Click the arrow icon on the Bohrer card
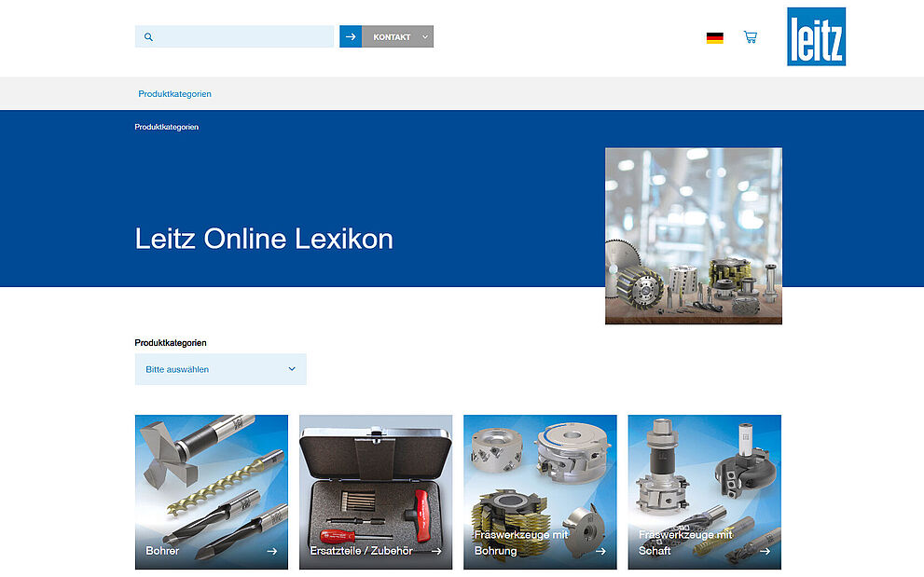This screenshot has width=924, height=577. click(272, 551)
